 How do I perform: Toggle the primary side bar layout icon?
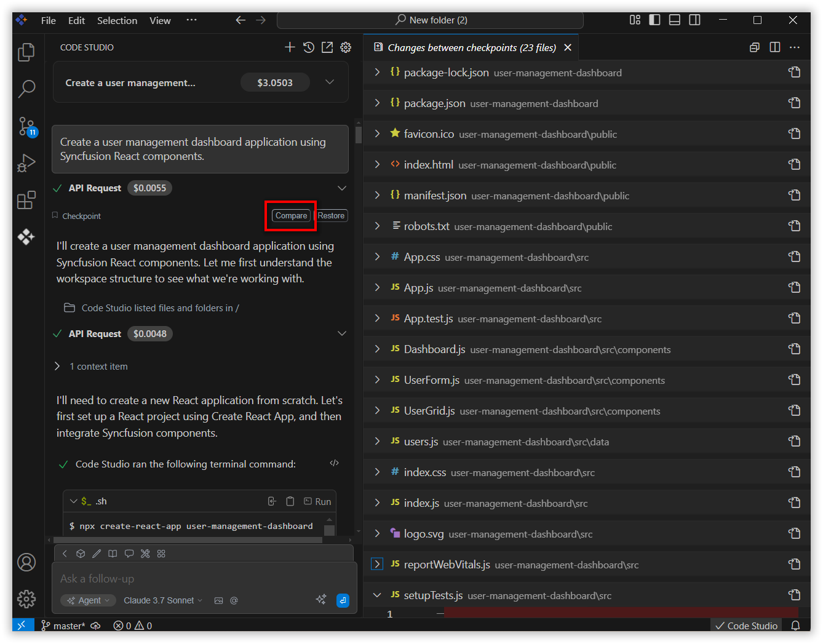654,20
